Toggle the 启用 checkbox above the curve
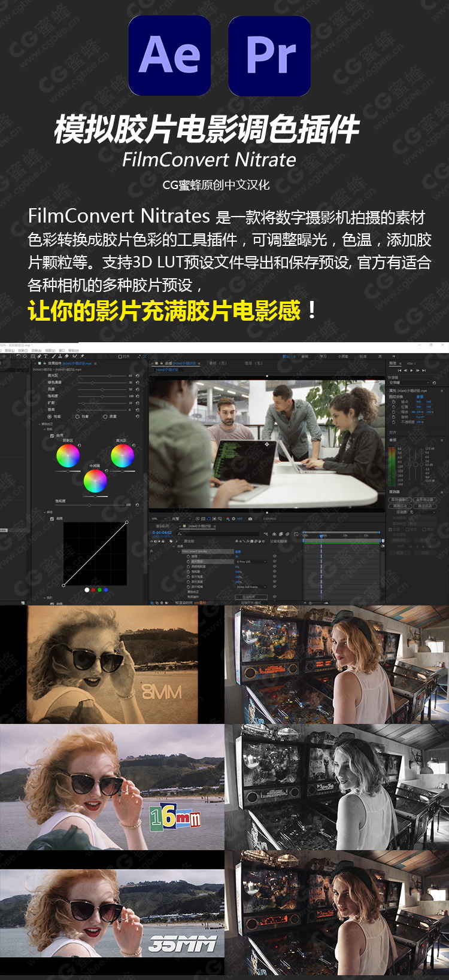The height and width of the screenshot is (980, 449). [x=52, y=519]
